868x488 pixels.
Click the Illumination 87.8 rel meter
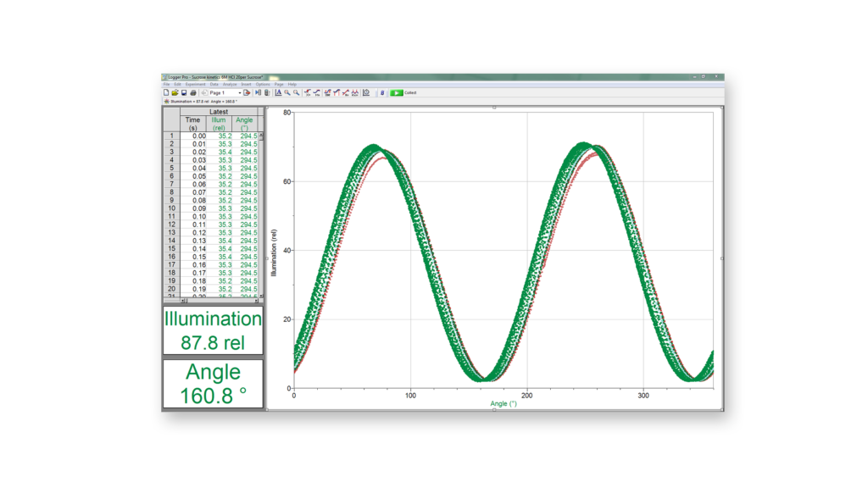click(213, 330)
